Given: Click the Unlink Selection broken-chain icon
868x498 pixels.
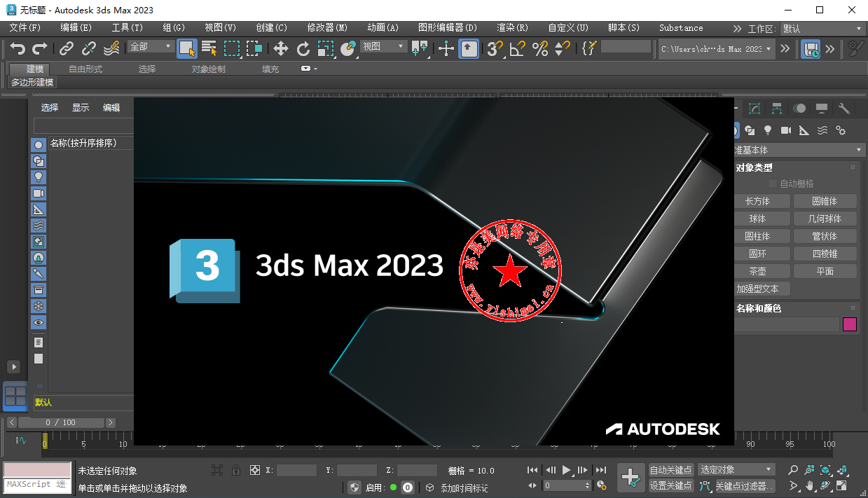Looking at the screenshot, I should [89, 48].
